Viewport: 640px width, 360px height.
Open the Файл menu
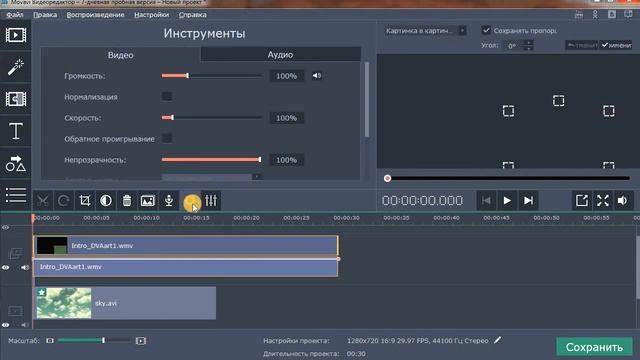pos(15,15)
